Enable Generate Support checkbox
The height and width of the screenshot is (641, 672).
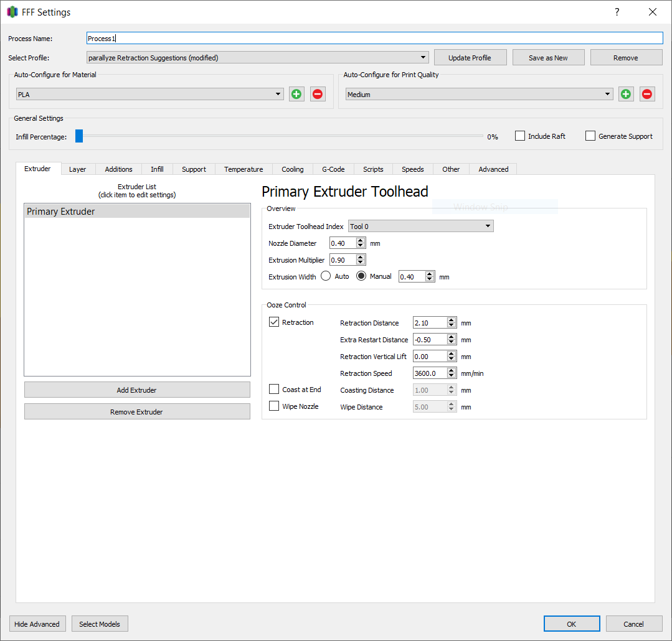pyautogui.click(x=590, y=136)
